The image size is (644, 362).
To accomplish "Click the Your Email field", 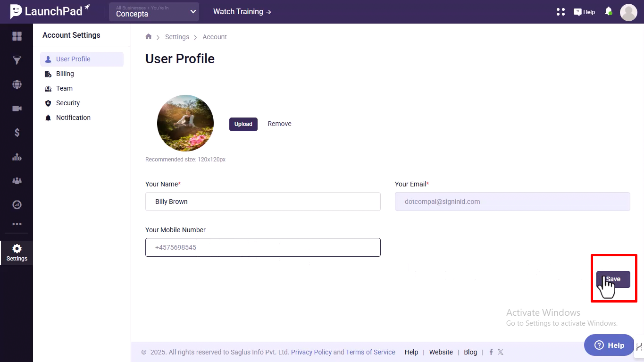I will pyautogui.click(x=512, y=202).
